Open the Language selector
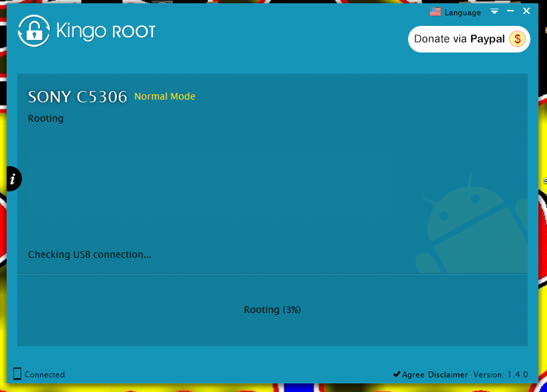 463,13
